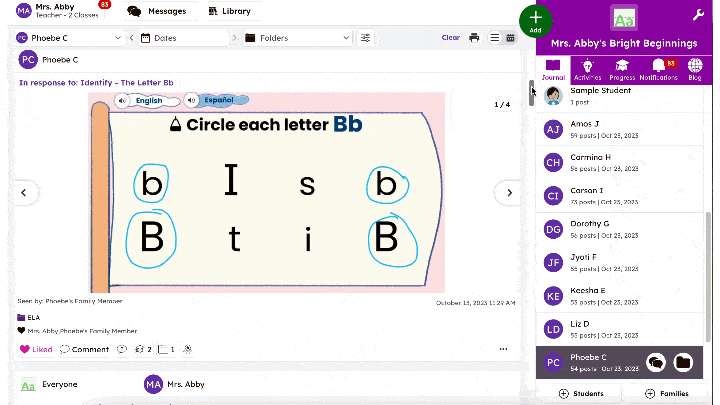Image resolution: width=720 pixels, height=405 pixels.
Task: Switch to calendar view layout
Action: pyautogui.click(x=510, y=38)
